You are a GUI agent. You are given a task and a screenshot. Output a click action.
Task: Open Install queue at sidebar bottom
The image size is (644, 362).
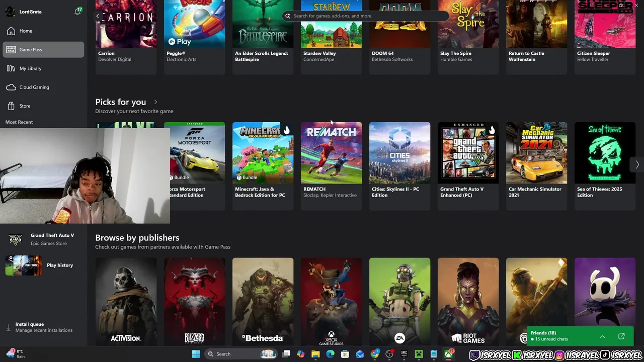click(43, 327)
